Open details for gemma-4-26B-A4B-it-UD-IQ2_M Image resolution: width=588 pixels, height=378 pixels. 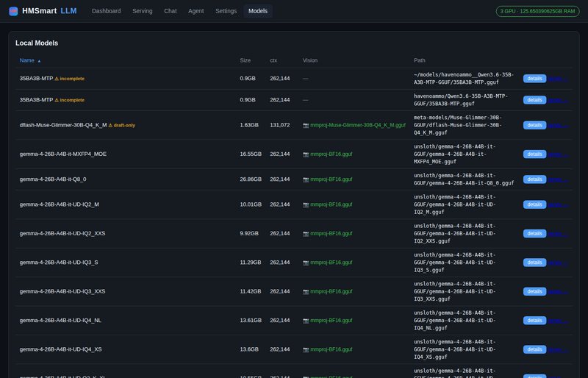[535, 204]
